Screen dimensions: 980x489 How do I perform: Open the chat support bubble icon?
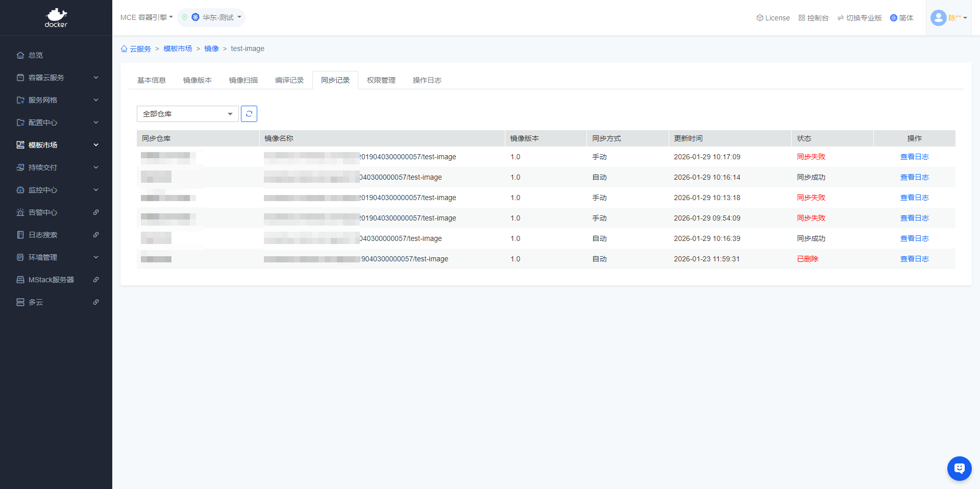pyautogui.click(x=959, y=468)
